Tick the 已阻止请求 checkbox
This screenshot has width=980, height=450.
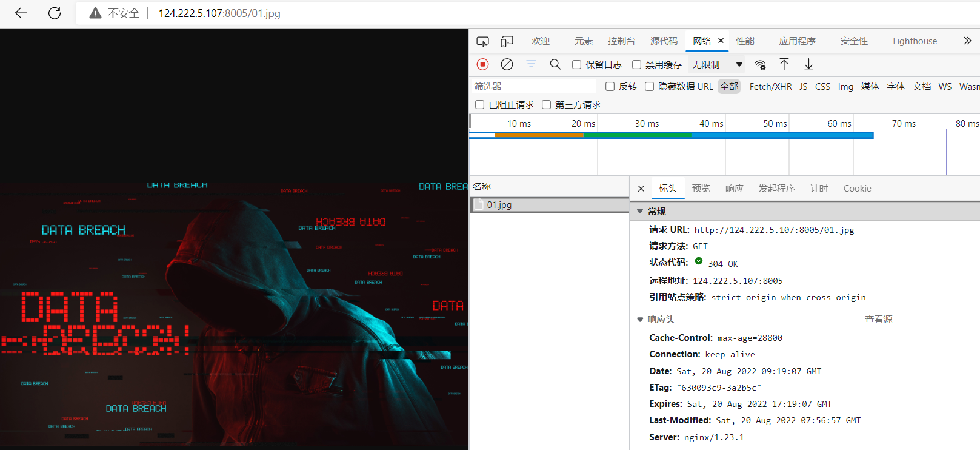click(480, 105)
